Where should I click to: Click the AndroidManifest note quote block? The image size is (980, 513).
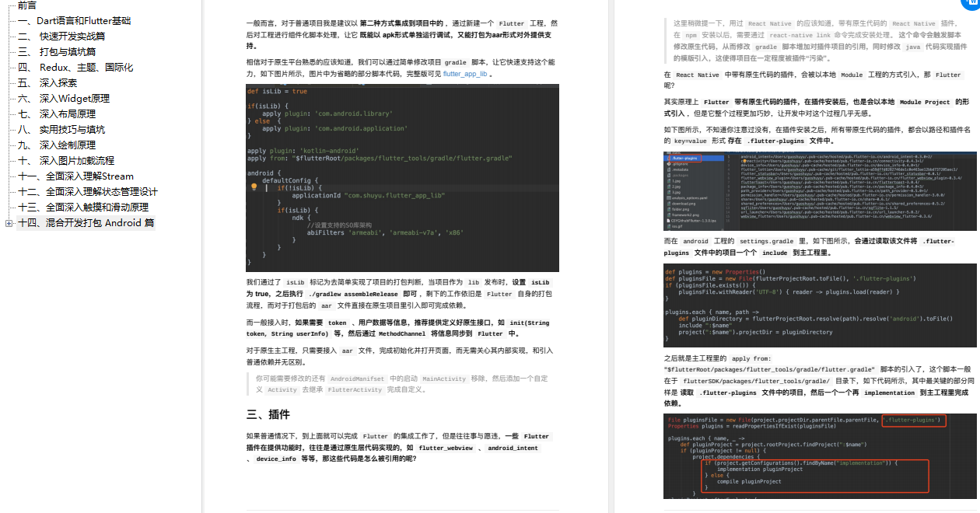(x=402, y=384)
